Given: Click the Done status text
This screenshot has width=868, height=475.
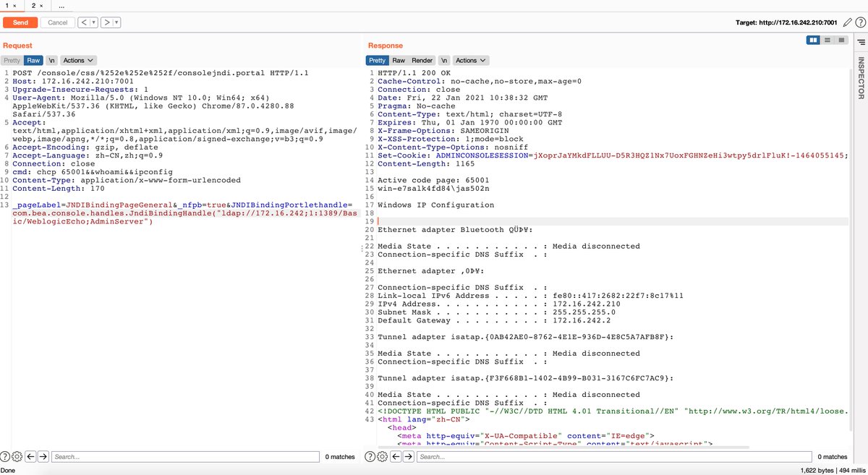Looking at the screenshot, I should 9,470.
